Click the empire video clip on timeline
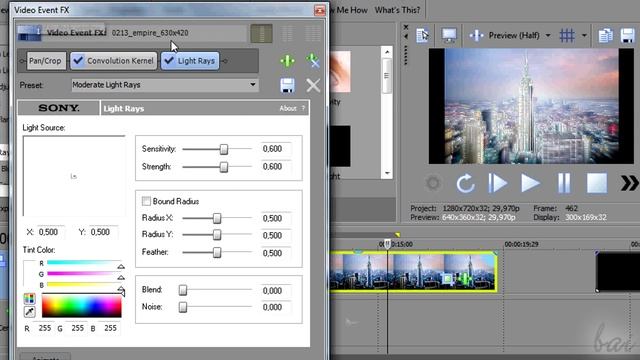 point(413,271)
